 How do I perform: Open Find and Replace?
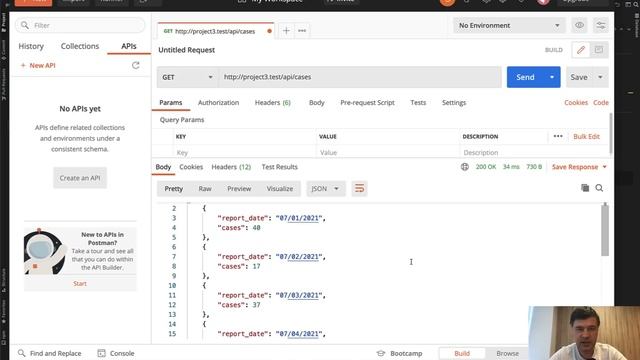coord(50,353)
